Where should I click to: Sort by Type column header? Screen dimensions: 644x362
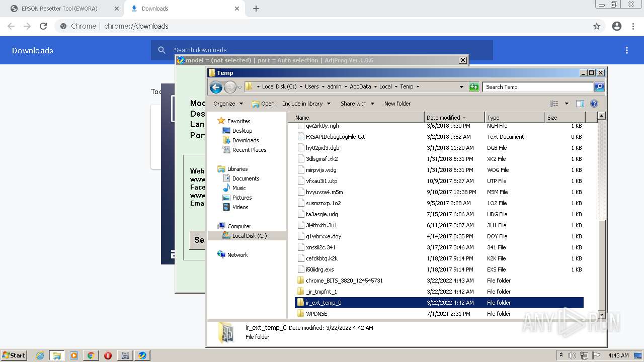(x=515, y=118)
